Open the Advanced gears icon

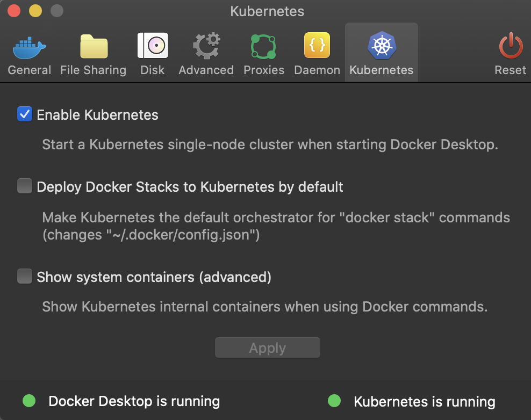pyautogui.click(x=206, y=46)
